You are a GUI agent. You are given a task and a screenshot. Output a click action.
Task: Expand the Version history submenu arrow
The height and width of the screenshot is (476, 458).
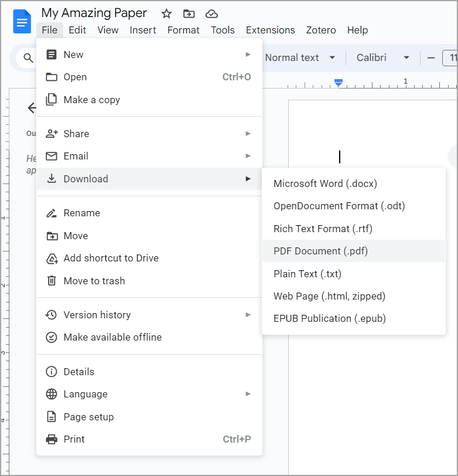click(248, 315)
